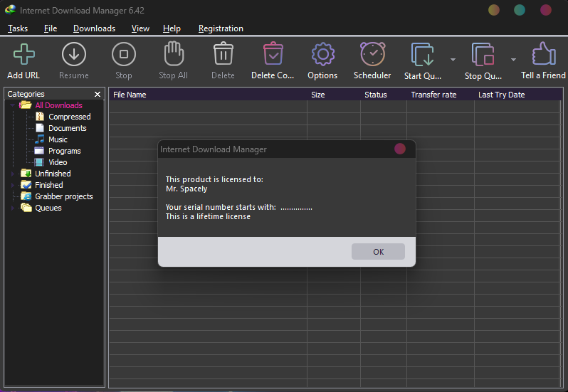Image resolution: width=568 pixels, height=392 pixels.
Task: Open the Scheduler clock icon
Action: [x=373, y=54]
